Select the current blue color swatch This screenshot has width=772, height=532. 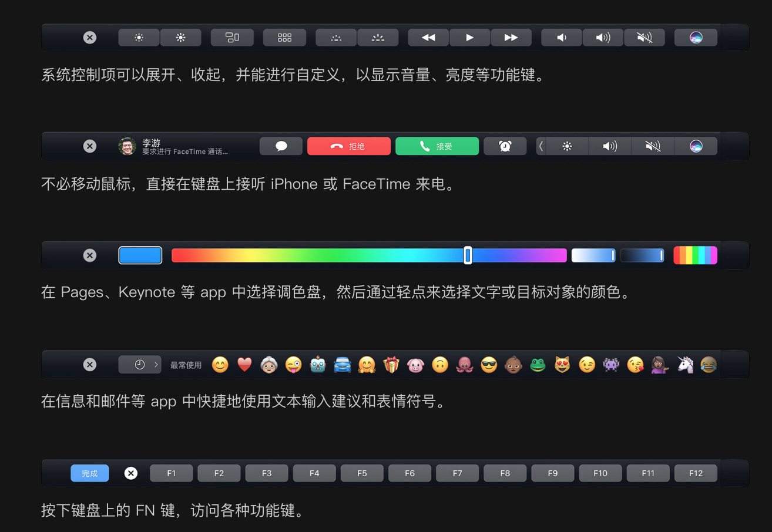tap(140, 255)
